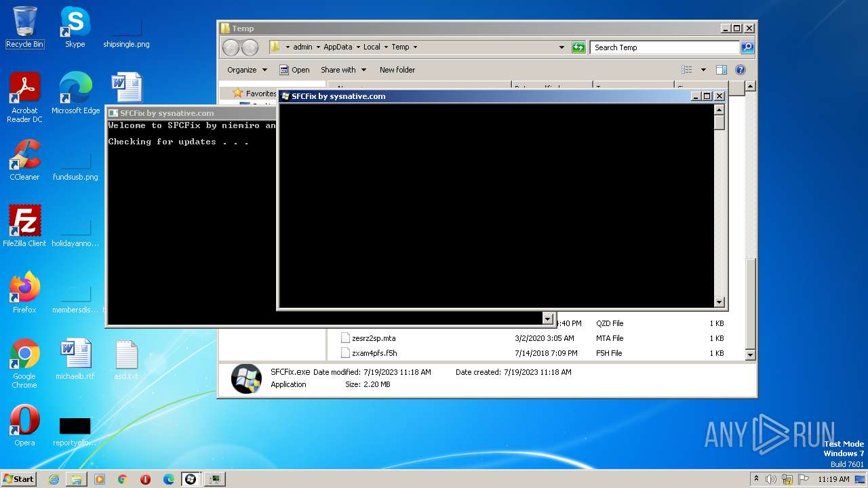This screenshot has height=488, width=868.
Task: Click the Opera taskbar icon
Action: click(x=146, y=479)
